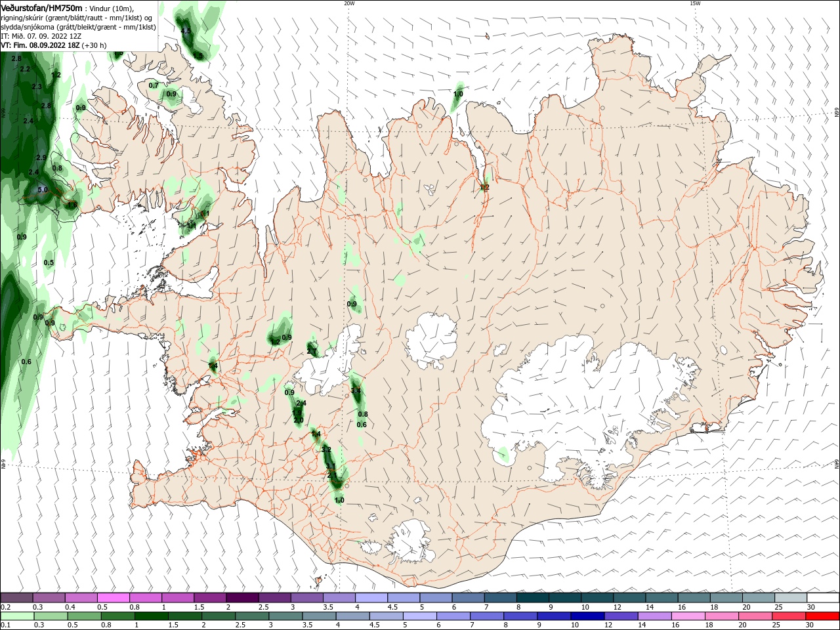Select the medium blue 8 swatch in rain legend

(x=520, y=616)
